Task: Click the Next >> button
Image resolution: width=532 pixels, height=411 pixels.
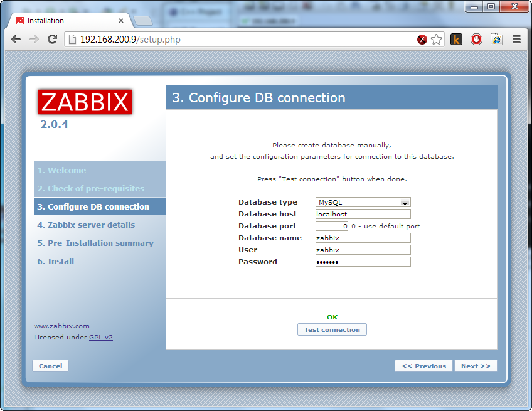Action: (476, 366)
